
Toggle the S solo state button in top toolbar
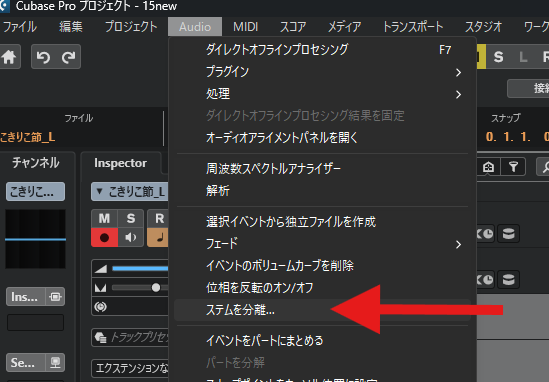tap(498, 57)
